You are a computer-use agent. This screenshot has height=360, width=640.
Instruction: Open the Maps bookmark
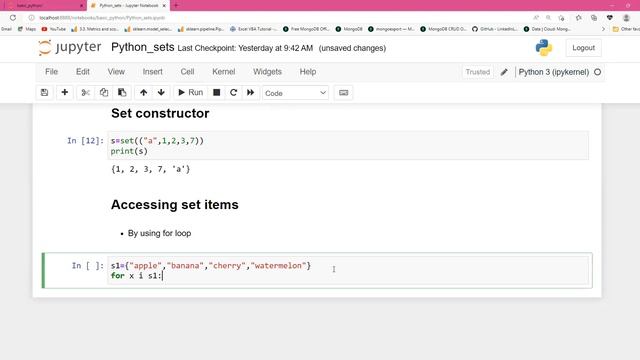[x=27, y=29]
